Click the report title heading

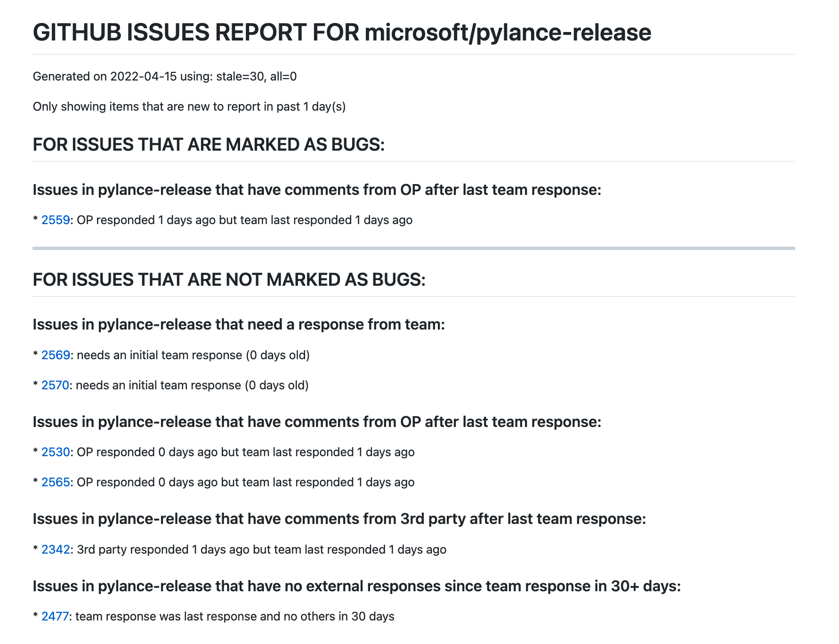click(x=342, y=32)
